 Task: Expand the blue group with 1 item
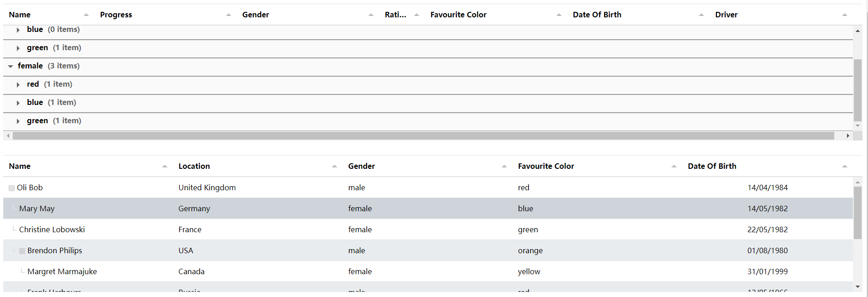tap(18, 103)
